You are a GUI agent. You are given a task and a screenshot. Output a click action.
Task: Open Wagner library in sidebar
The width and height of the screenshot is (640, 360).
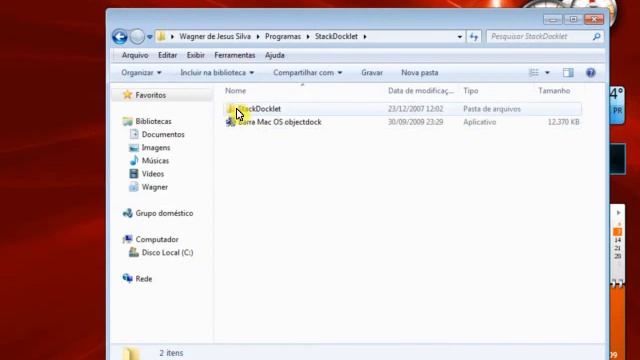(155, 187)
